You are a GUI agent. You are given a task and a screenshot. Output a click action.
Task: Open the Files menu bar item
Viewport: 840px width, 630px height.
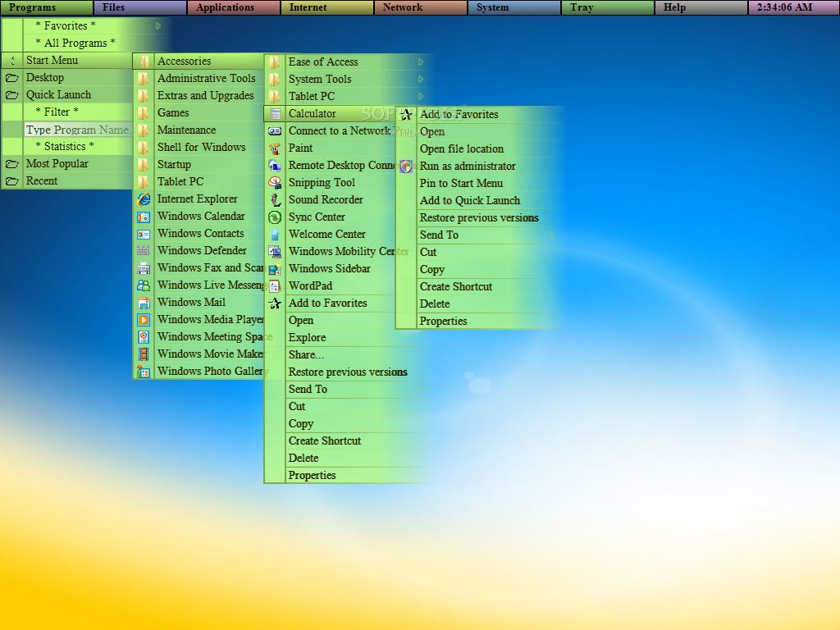139,7
